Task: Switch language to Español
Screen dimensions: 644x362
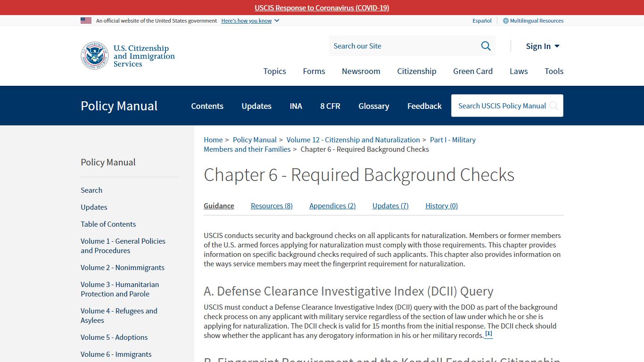Action: pos(482,21)
